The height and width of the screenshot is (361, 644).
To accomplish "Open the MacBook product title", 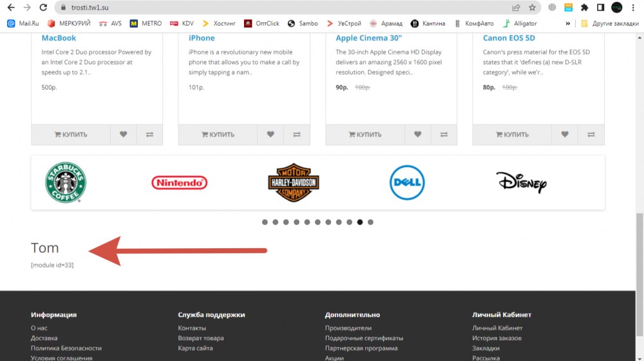I will (59, 38).
